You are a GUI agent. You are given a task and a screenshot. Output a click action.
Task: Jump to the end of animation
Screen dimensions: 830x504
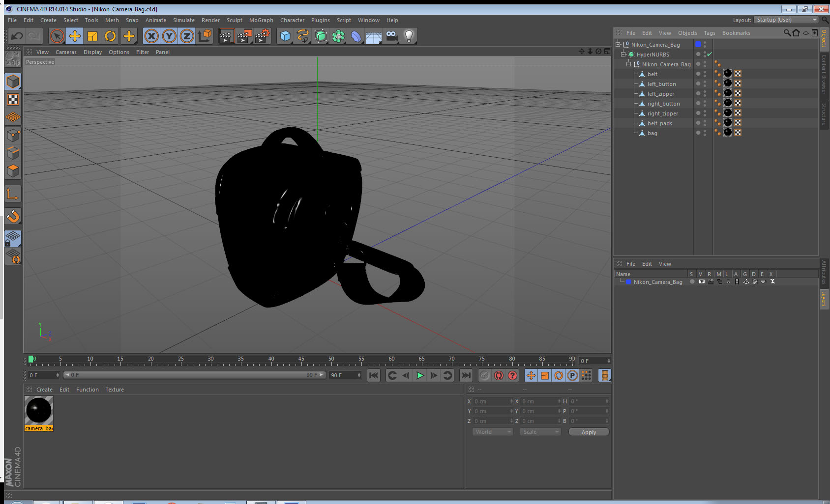tap(466, 375)
